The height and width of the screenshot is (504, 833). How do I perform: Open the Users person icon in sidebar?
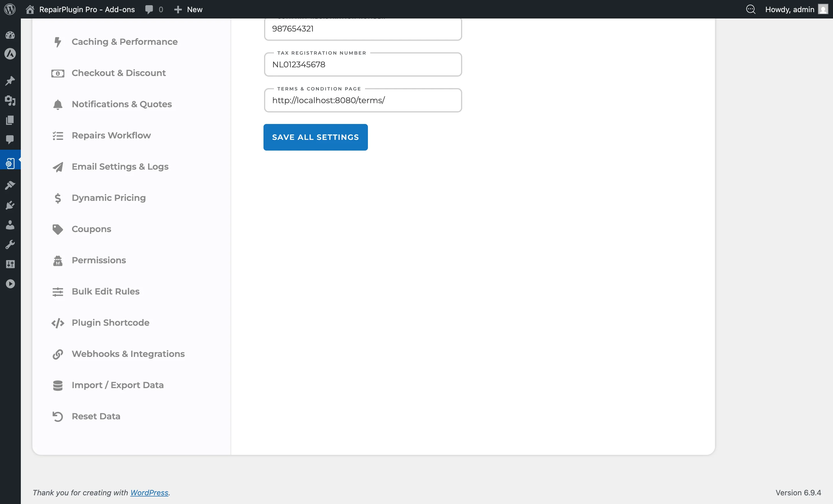[10, 225]
